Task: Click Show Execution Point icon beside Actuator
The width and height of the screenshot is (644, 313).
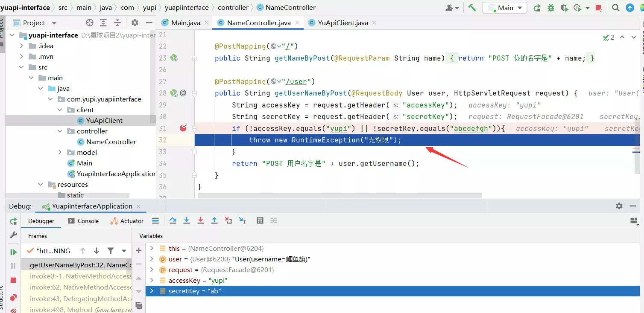Action: (155, 220)
